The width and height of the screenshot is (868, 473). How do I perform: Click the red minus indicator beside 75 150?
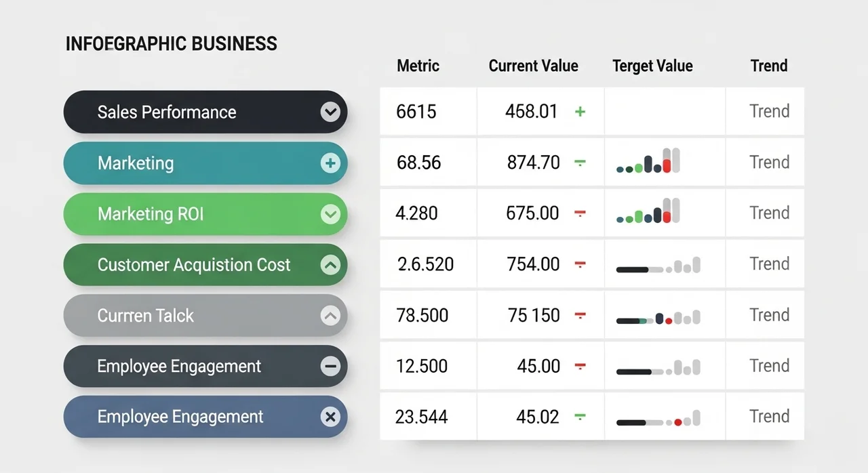pos(580,315)
